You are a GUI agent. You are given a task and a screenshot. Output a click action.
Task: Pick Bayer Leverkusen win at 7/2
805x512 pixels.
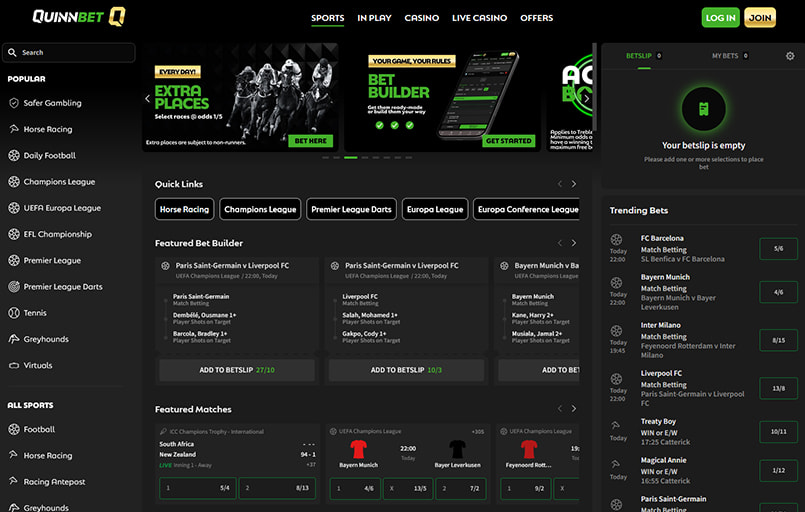461,488
